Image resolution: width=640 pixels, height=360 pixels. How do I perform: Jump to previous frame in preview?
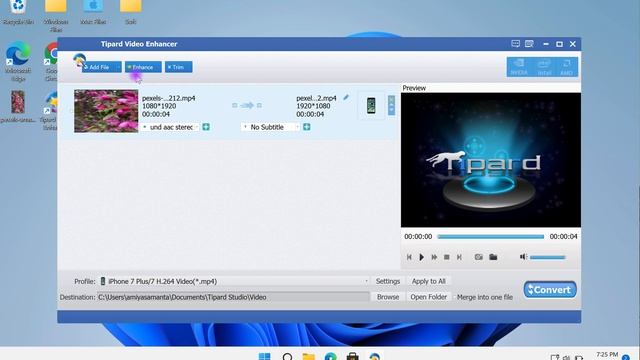[409, 257]
